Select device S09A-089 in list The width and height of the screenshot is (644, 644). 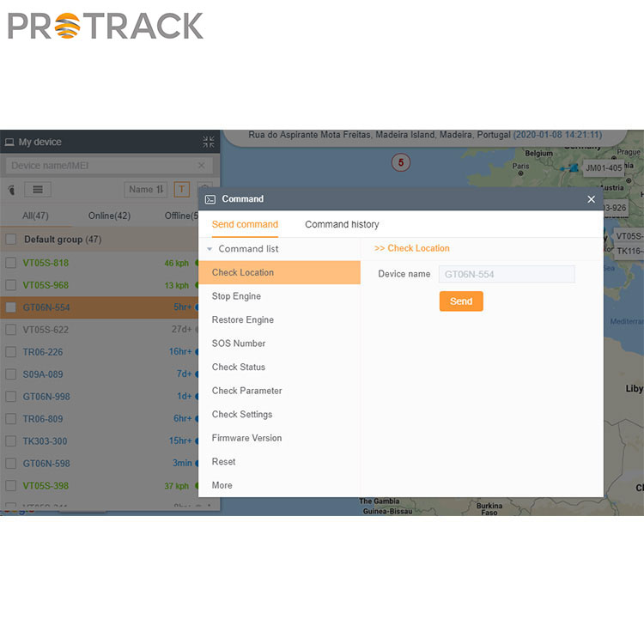(43, 374)
